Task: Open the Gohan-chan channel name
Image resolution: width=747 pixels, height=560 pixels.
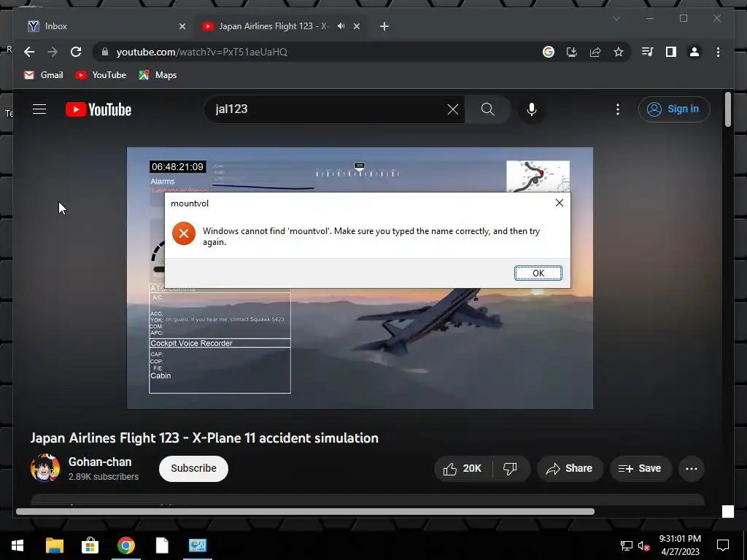Action: pos(100,462)
